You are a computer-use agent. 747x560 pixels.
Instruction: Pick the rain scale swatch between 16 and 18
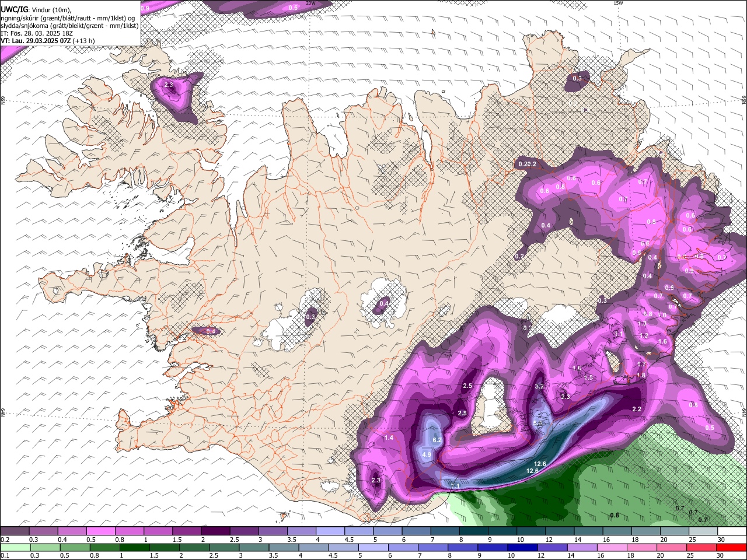612,547
